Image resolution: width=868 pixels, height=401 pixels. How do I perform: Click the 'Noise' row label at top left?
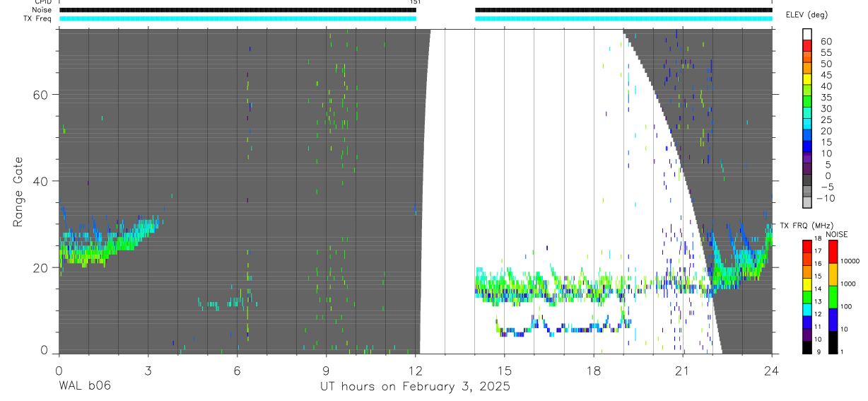click(42, 10)
